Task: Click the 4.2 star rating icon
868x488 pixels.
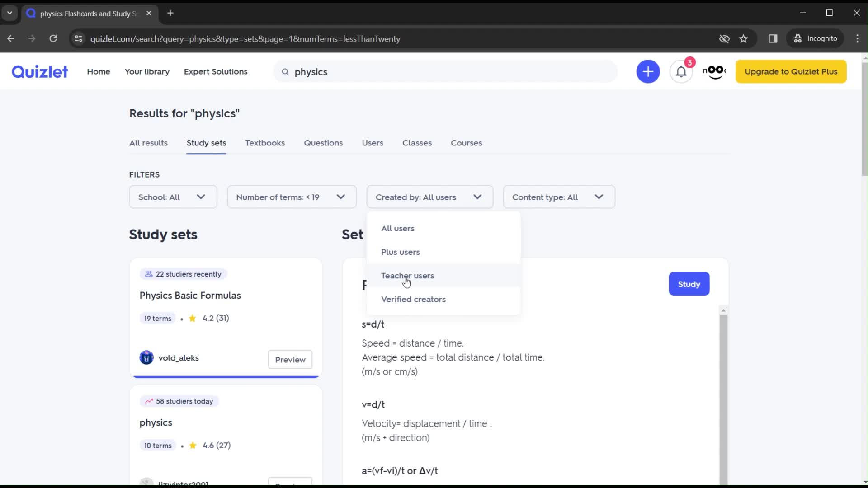Action: coord(193,318)
